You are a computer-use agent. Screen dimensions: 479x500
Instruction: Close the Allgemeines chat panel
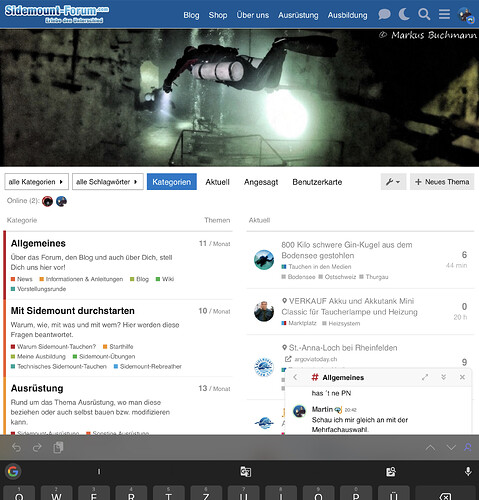tap(462, 377)
